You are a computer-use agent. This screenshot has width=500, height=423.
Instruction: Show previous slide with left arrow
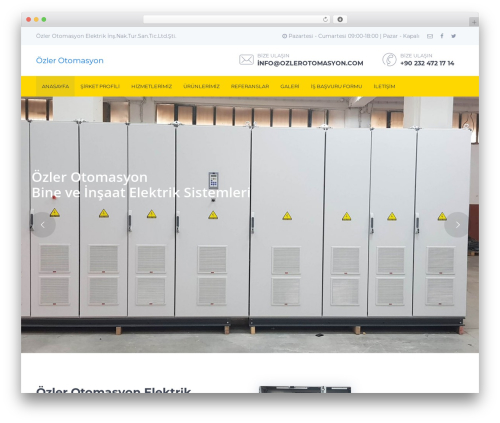click(x=43, y=225)
